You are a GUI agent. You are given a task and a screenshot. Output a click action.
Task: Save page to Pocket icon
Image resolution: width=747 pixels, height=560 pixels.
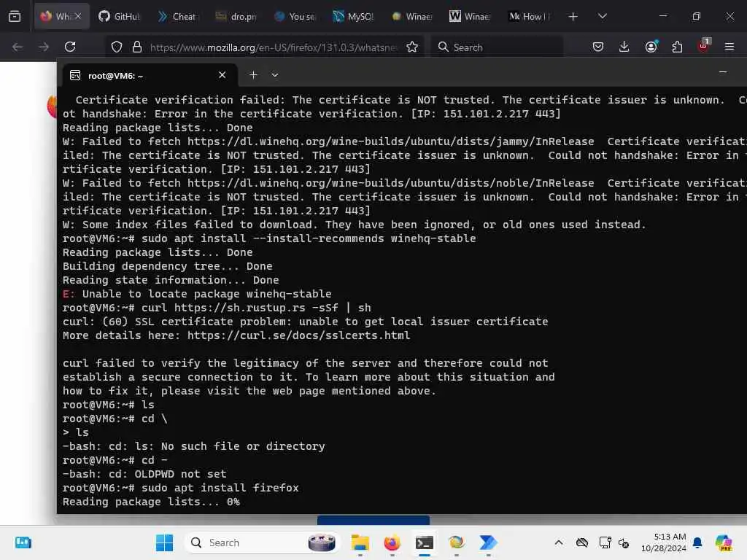pyautogui.click(x=598, y=47)
